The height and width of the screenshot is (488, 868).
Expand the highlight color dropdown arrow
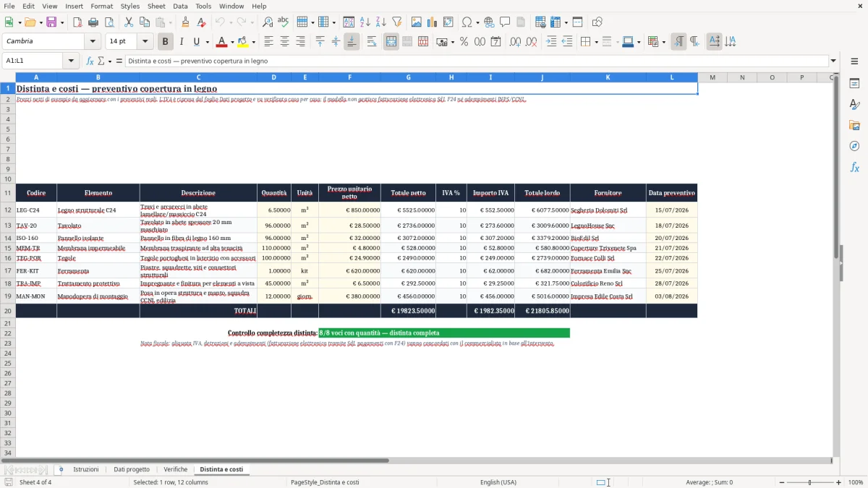tap(255, 42)
